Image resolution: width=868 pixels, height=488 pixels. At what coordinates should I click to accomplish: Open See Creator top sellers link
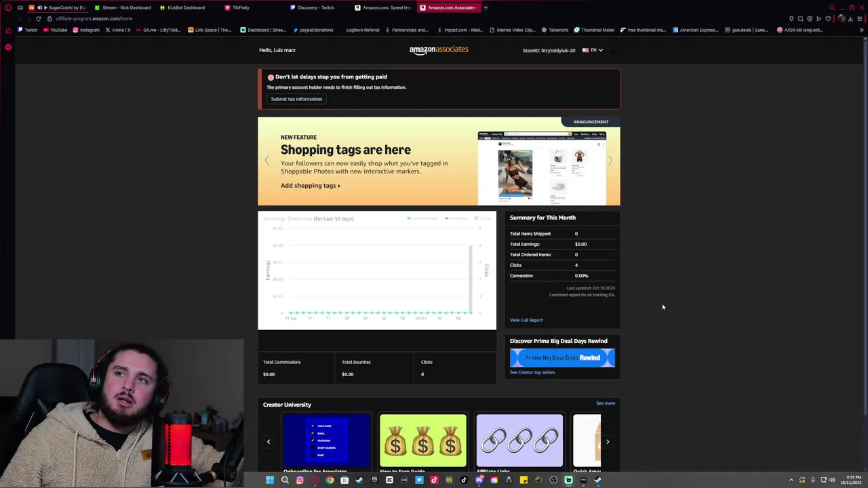532,372
